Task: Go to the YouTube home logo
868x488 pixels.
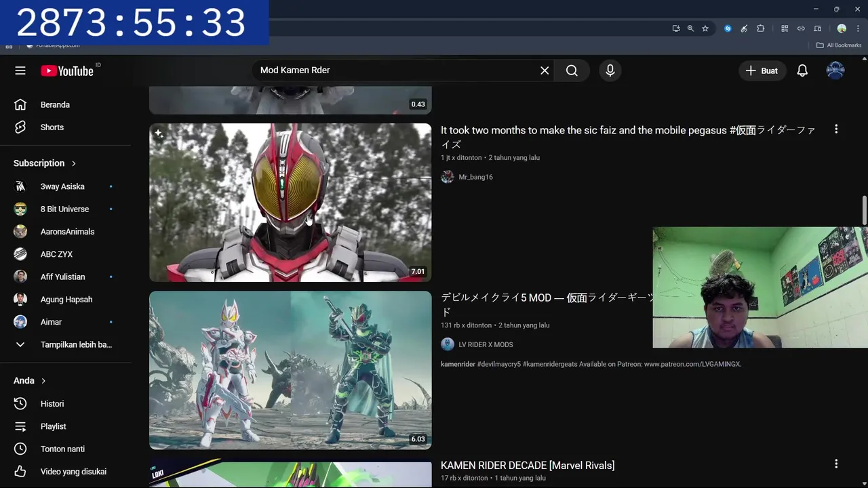Action: point(67,70)
